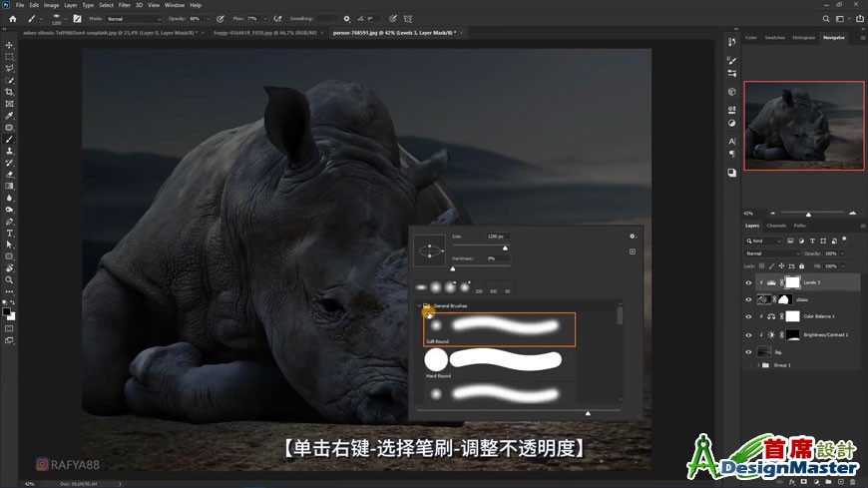Toggle lock transparent pixels
This screenshot has height=488, width=868.
tap(761, 266)
